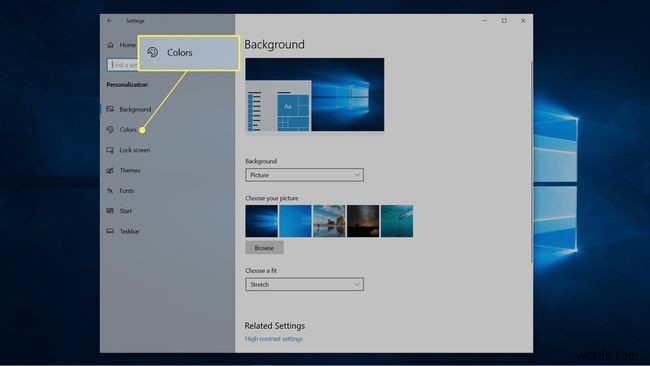The width and height of the screenshot is (650, 366).
Task: Expand the Background type dropdown showing Picture
Action: 304,175
